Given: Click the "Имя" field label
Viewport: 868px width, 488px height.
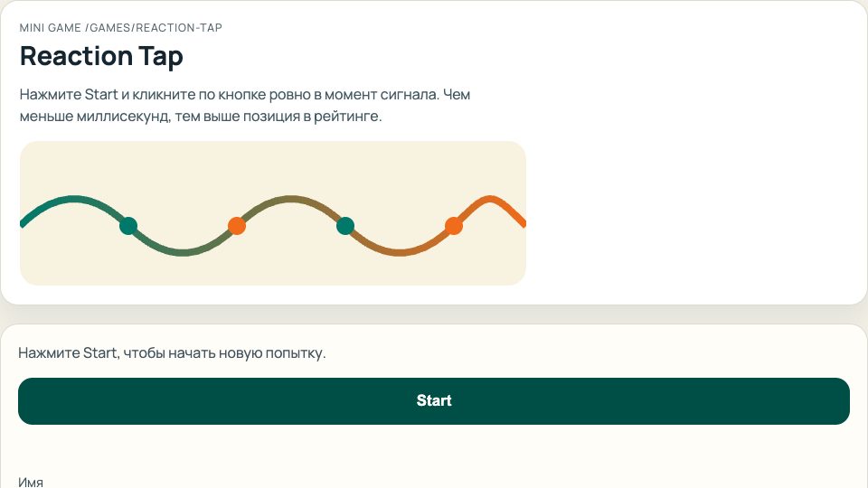Looking at the screenshot, I should pos(31,482).
